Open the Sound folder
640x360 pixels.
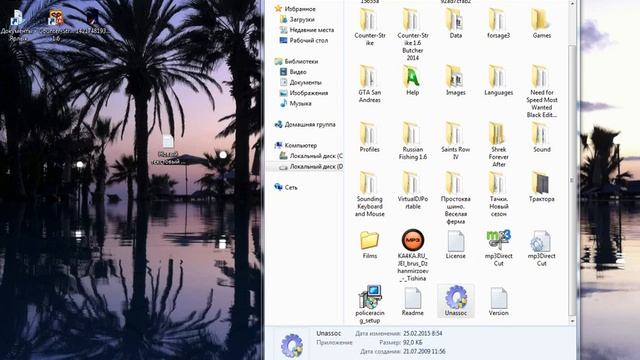(x=542, y=137)
